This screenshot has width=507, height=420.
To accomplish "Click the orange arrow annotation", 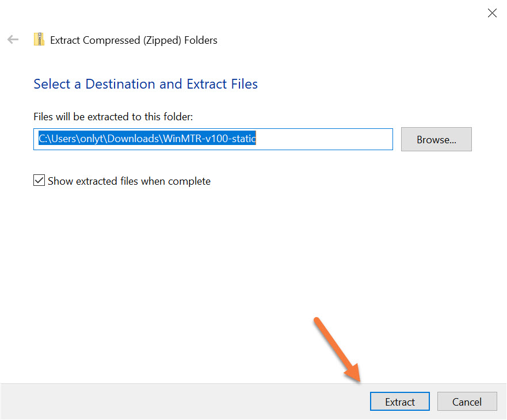I will pyautogui.click(x=338, y=351).
